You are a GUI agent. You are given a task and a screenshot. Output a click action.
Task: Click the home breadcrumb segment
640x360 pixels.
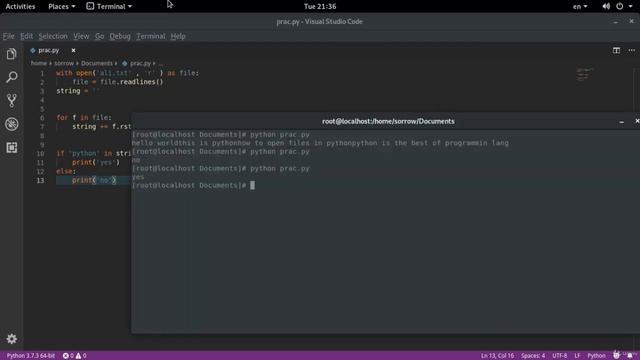(39, 63)
